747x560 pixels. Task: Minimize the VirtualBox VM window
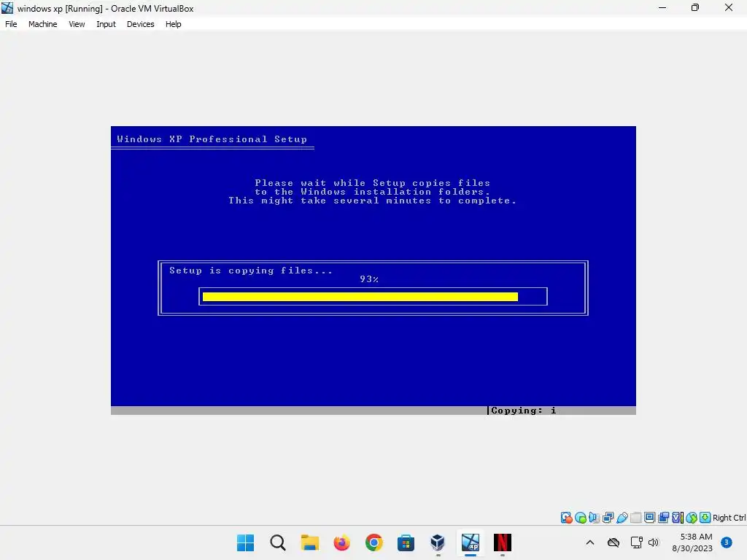point(662,7)
